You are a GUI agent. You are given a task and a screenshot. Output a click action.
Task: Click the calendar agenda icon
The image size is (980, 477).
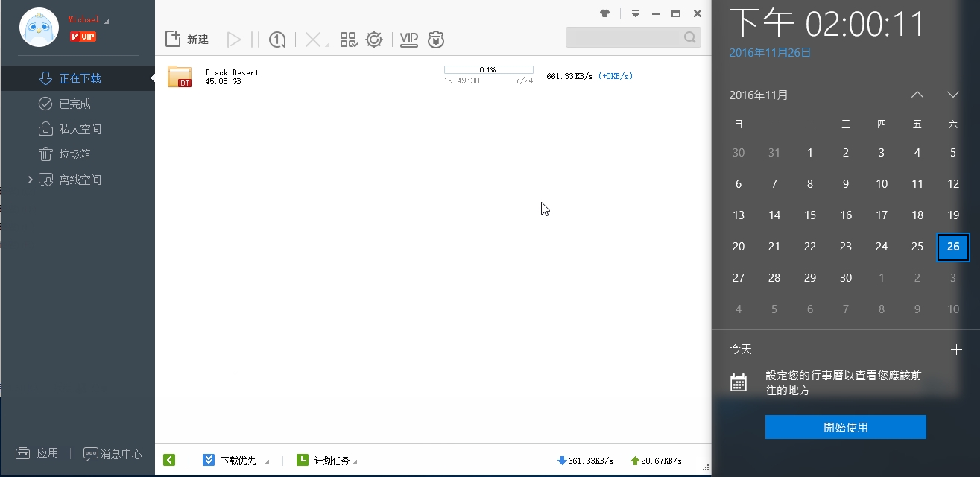(739, 383)
